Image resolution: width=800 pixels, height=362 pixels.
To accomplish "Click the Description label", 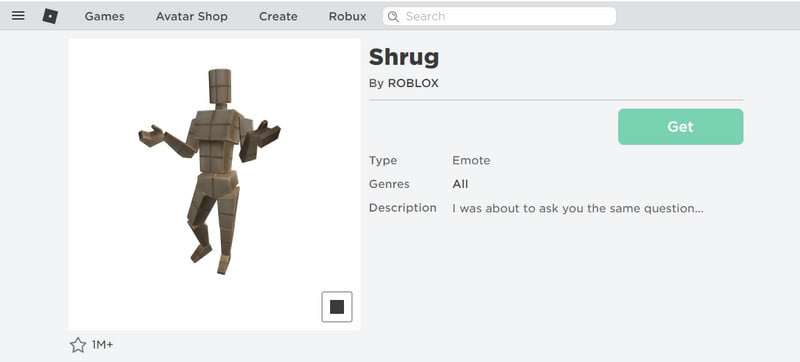I will click(x=403, y=208).
